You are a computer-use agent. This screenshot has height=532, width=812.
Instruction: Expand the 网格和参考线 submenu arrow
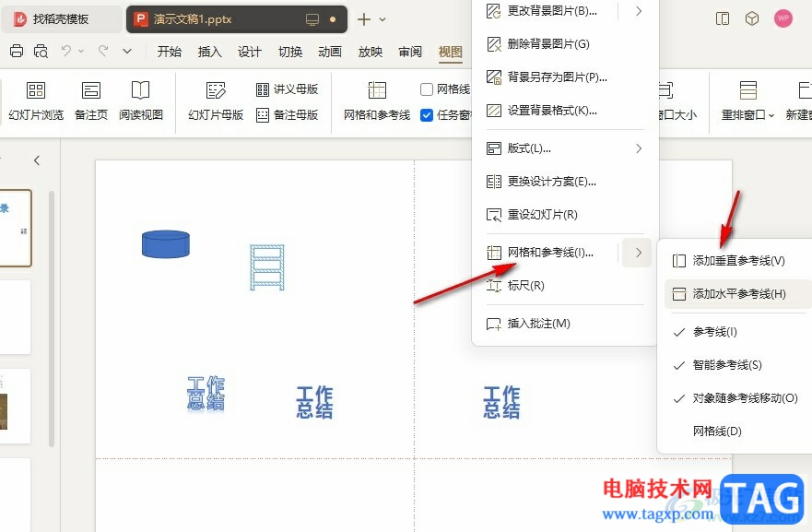coord(637,253)
